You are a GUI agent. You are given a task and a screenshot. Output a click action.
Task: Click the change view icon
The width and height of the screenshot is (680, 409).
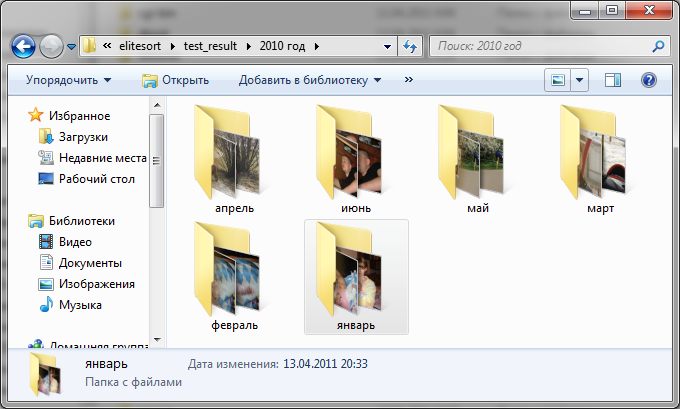[x=559, y=80]
